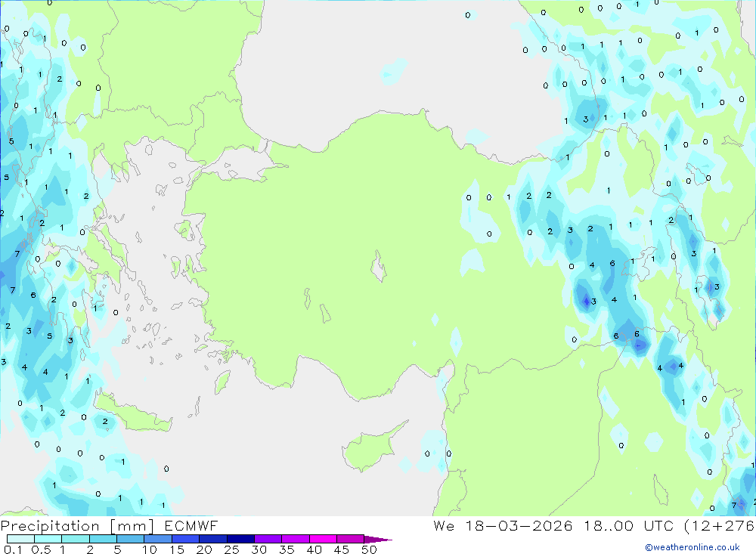Click the legend value '25'
Screen dimensions: 756x554
[x=231, y=549]
